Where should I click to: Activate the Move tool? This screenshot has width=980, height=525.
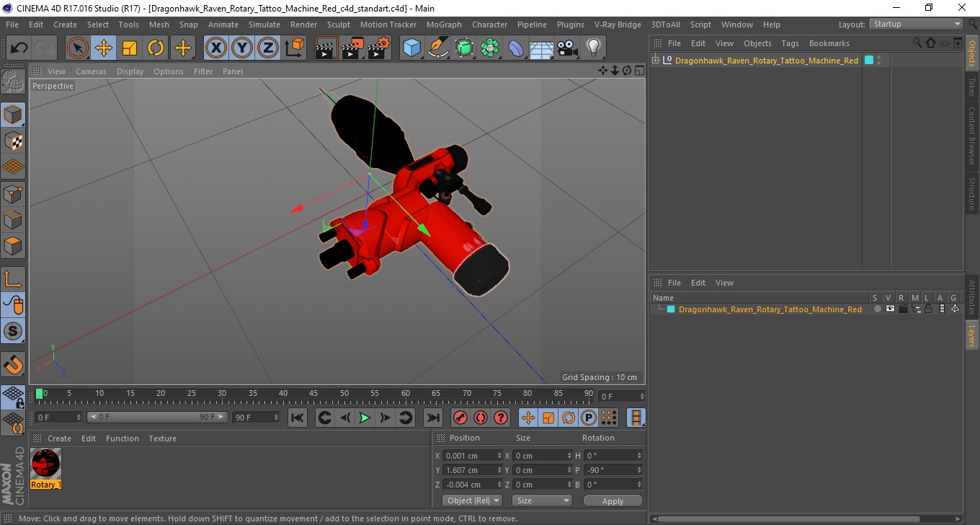click(104, 48)
